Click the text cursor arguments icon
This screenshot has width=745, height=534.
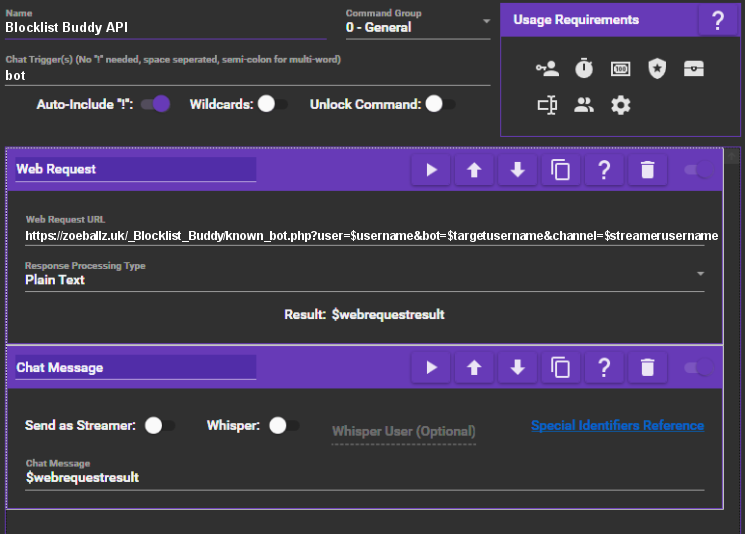(x=547, y=105)
